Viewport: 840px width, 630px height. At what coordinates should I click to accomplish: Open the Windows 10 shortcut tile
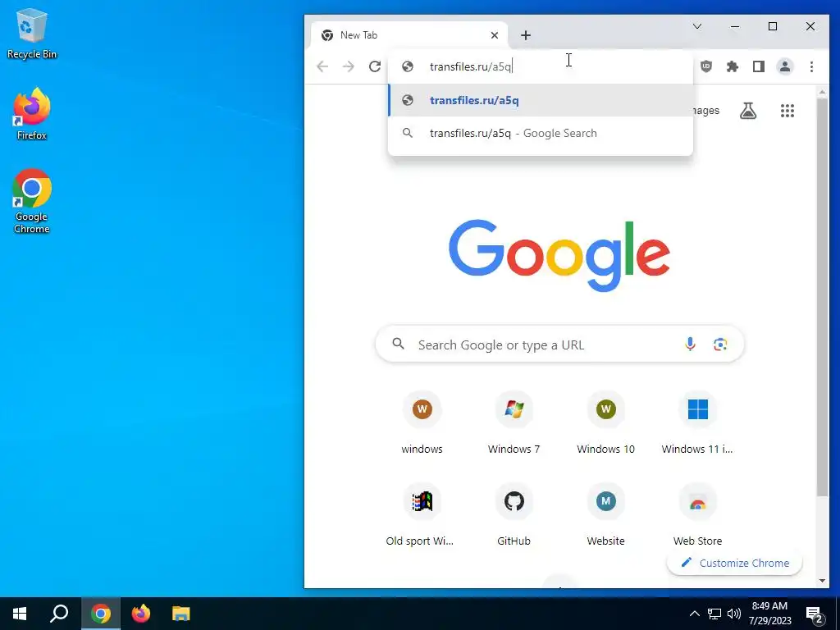tap(606, 423)
